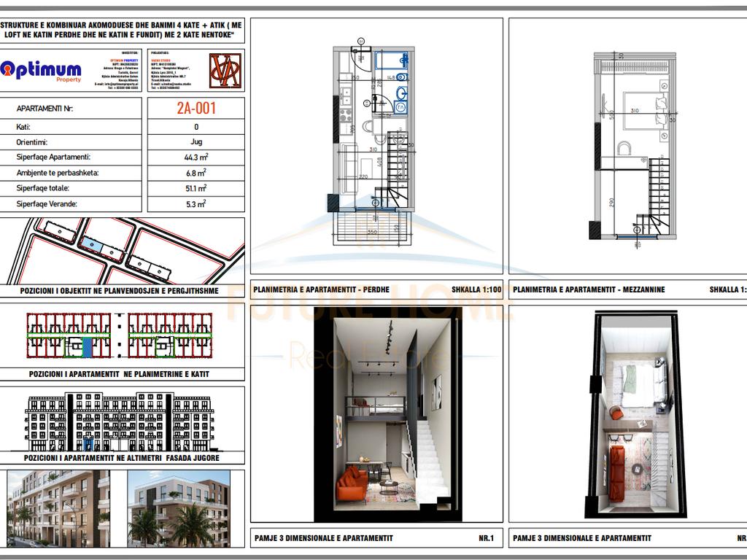The width and height of the screenshot is (747, 560).
Task: Click the Planimetria e Apartamentit - Mezzannine label
Action: pyautogui.click(x=589, y=289)
